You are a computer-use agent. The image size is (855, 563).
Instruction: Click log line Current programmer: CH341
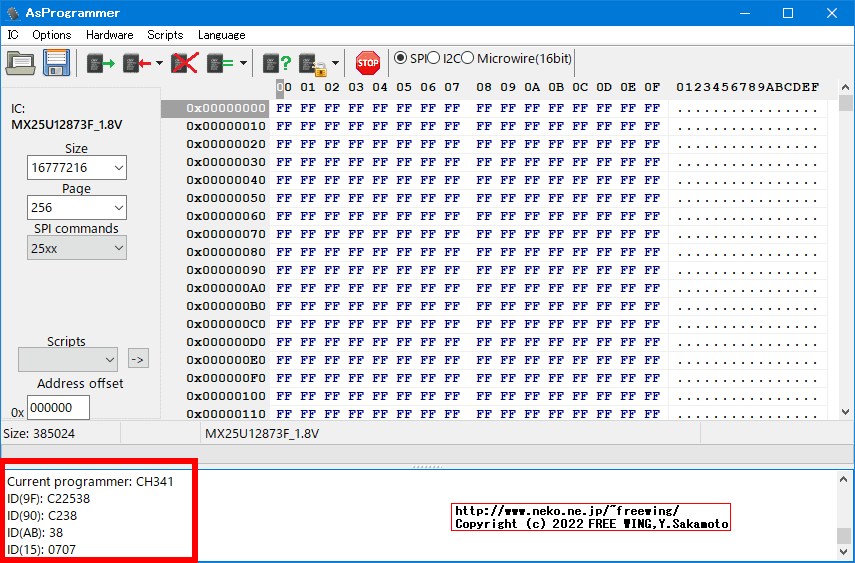(90, 482)
